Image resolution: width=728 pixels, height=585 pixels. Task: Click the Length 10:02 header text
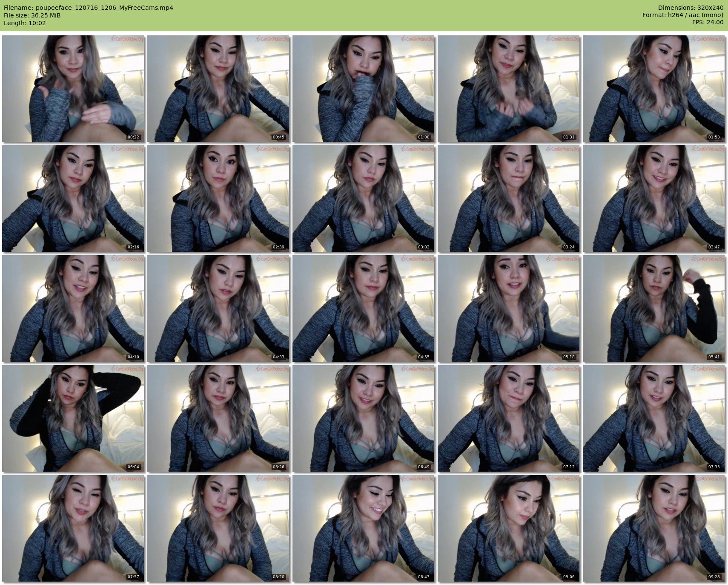click(x=25, y=23)
